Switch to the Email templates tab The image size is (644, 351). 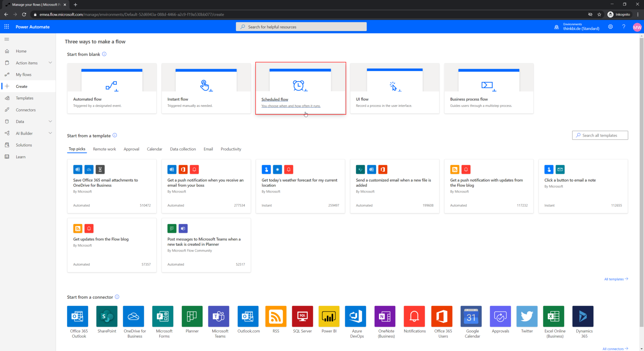click(x=208, y=149)
